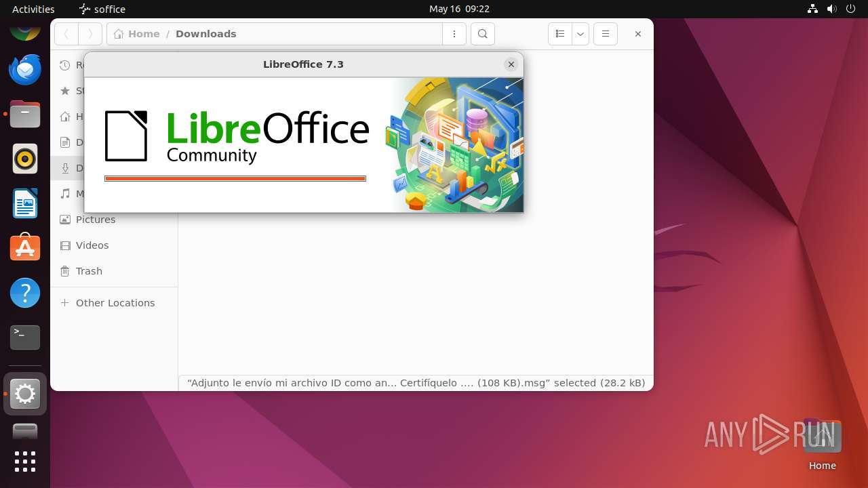The width and height of the screenshot is (868, 488).
Task: Open Videos in the Files sidebar
Action: pyautogui.click(x=114, y=245)
